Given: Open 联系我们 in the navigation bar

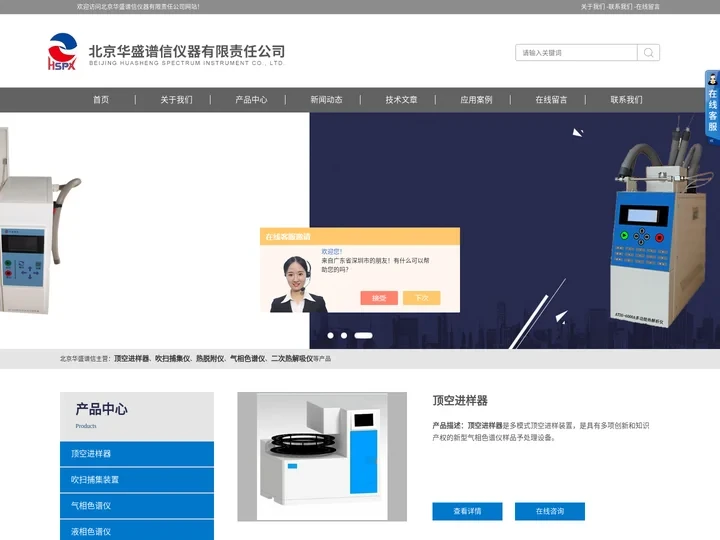Looking at the screenshot, I should point(626,100).
